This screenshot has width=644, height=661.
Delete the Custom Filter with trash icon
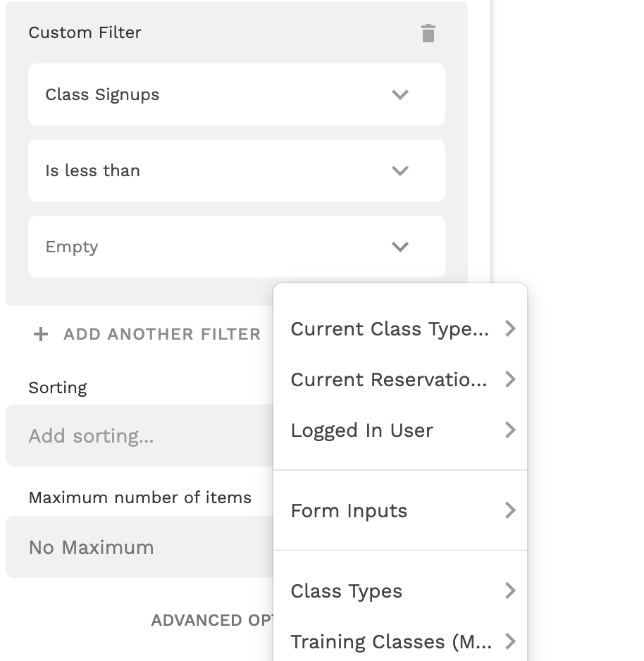point(428,33)
